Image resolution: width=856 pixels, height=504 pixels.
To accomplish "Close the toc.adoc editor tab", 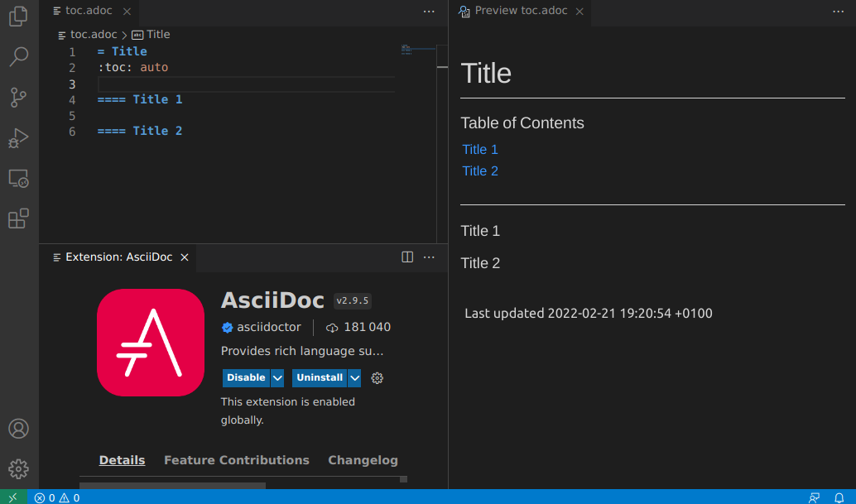I will tap(127, 11).
